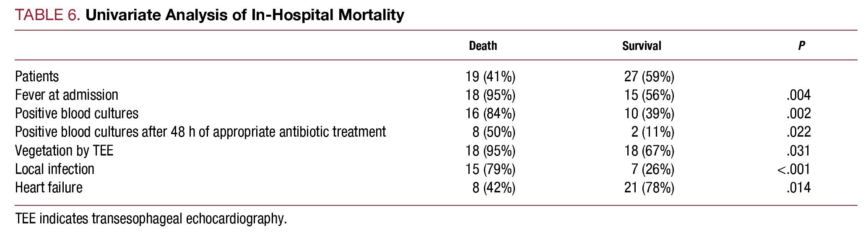Click the 'Patients' row label
The height and width of the screenshot is (241, 868).
tap(37, 77)
